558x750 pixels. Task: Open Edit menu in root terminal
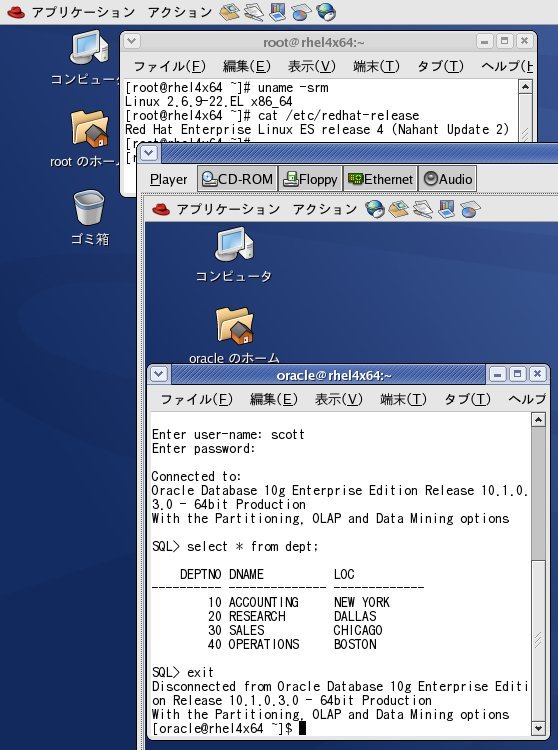coord(247,66)
